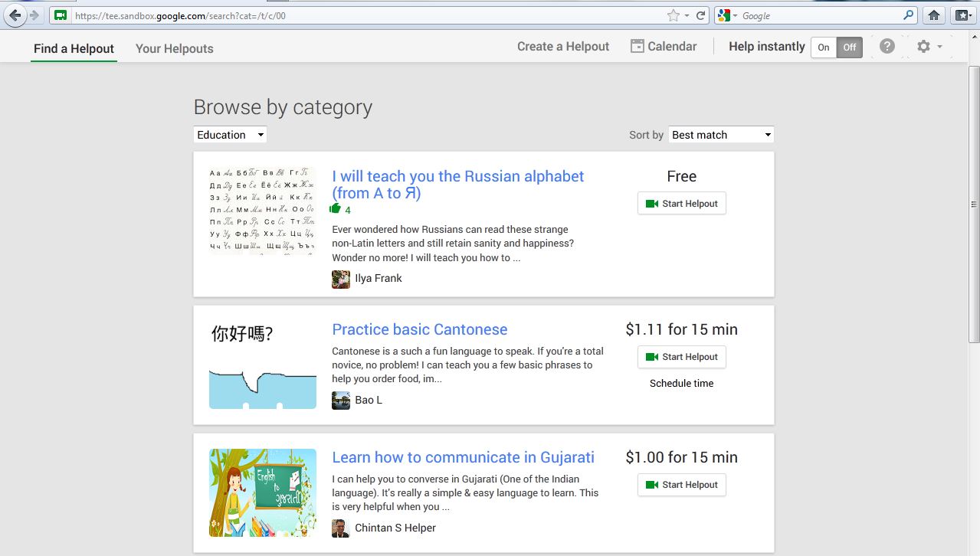The height and width of the screenshot is (556, 980).
Task: Click the Gujarati lesson thumbnail image
Action: coord(262,492)
